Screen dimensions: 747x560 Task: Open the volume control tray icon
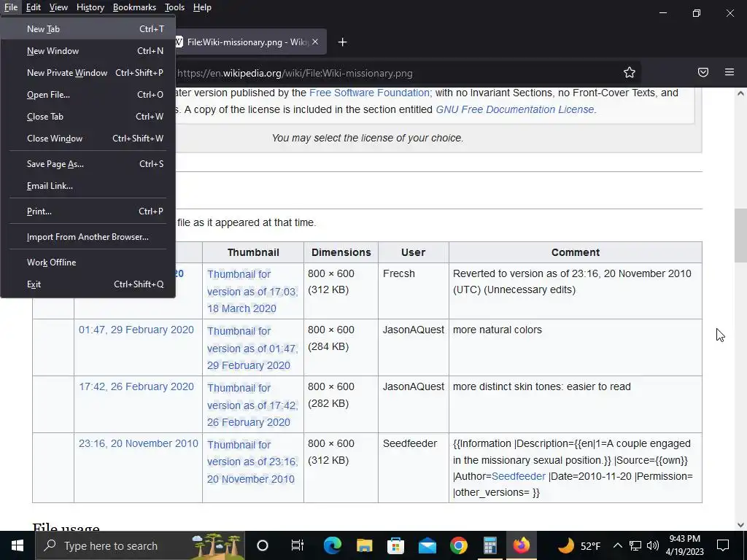(x=653, y=545)
